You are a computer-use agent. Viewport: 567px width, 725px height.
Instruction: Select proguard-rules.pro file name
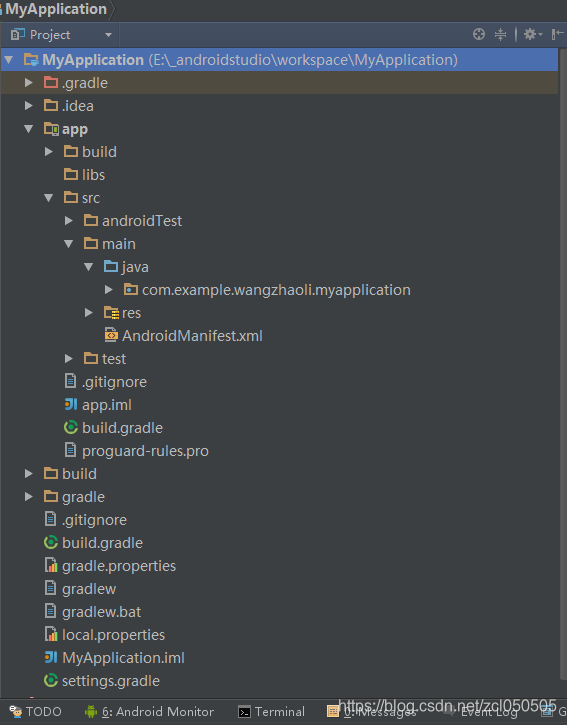point(145,451)
